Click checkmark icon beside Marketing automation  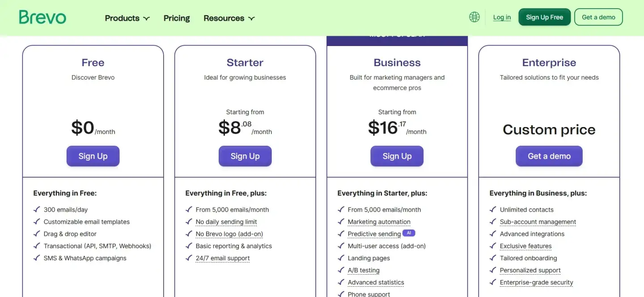[x=341, y=221]
